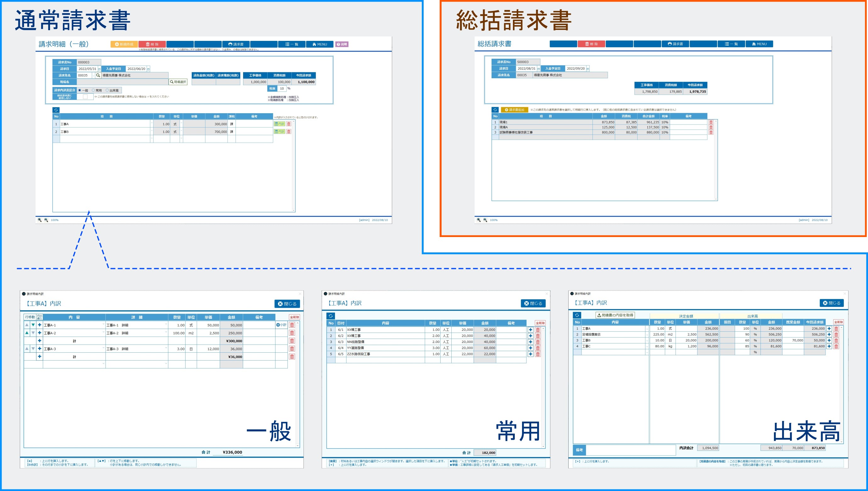Open 請求先名 code dropdown beside 00035
868x491 pixels.
click(x=93, y=75)
